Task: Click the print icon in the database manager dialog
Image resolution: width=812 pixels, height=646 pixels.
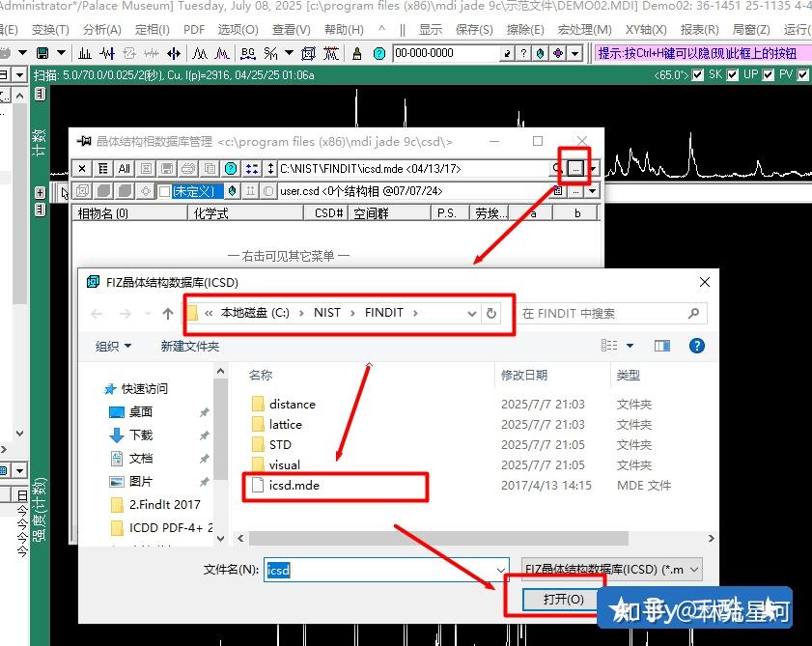Action: pyautogui.click(x=188, y=168)
